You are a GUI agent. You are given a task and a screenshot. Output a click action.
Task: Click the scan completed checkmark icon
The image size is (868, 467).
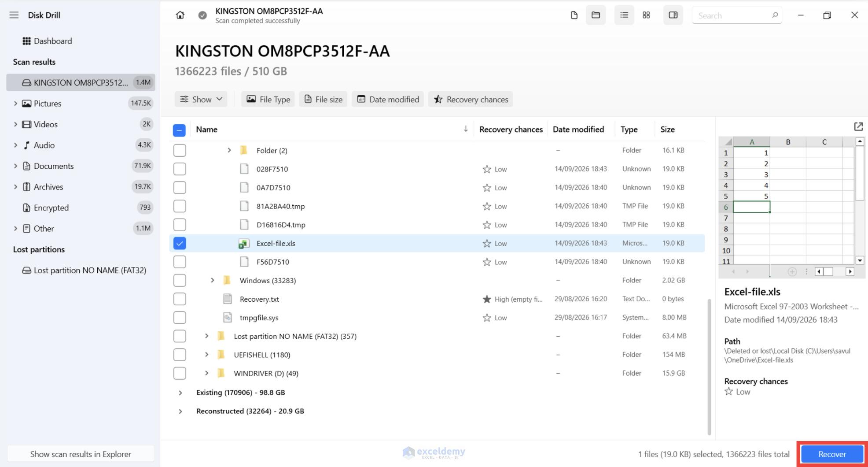pos(202,15)
